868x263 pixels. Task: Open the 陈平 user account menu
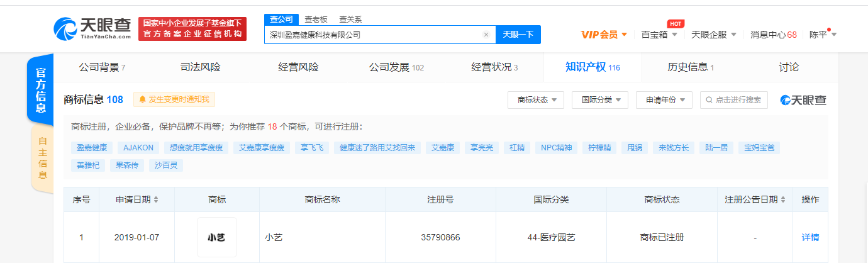[x=823, y=35]
